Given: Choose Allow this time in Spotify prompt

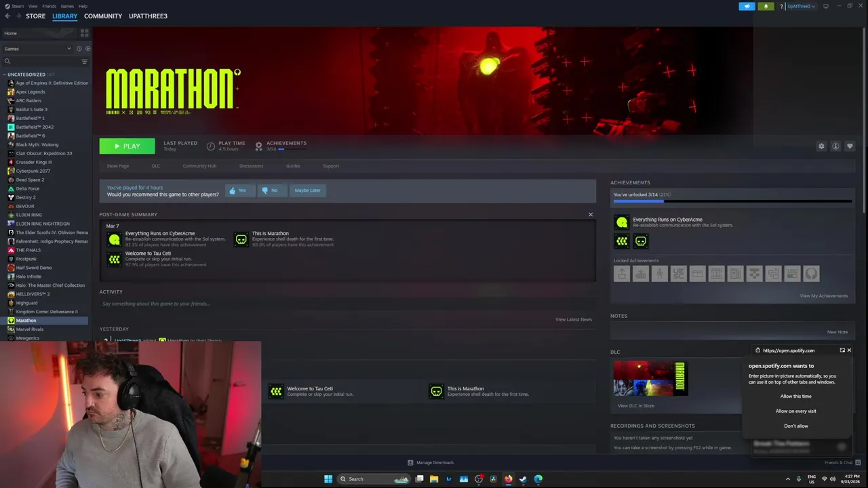Looking at the screenshot, I should point(796,396).
